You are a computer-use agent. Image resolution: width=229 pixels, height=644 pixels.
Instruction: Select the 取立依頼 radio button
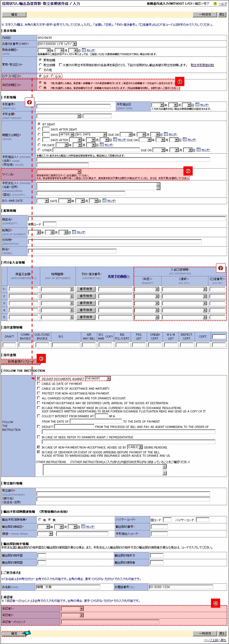tap(40, 65)
